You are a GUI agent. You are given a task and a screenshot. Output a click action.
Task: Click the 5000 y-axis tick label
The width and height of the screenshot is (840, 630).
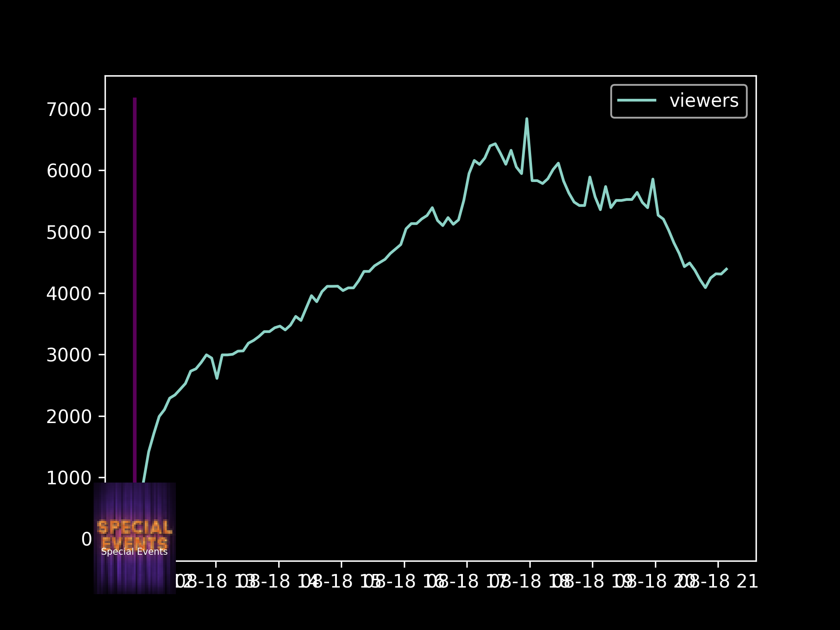pyautogui.click(x=69, y=232)
